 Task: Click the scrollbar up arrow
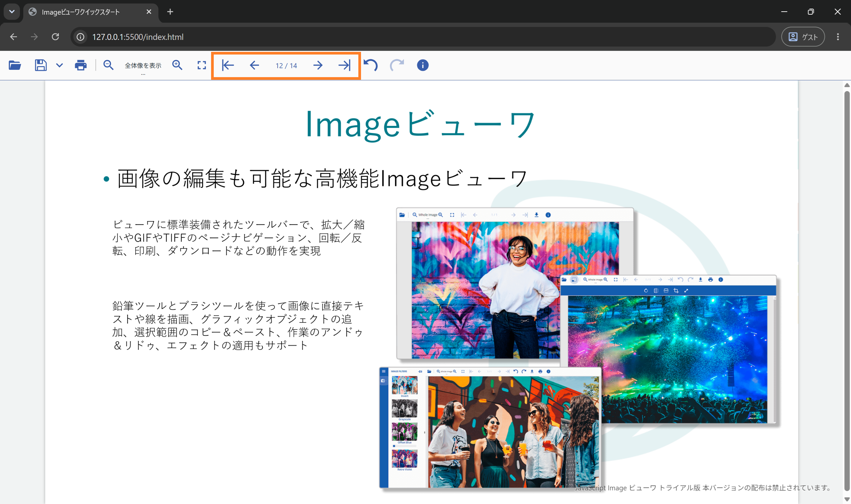point(847,85)
